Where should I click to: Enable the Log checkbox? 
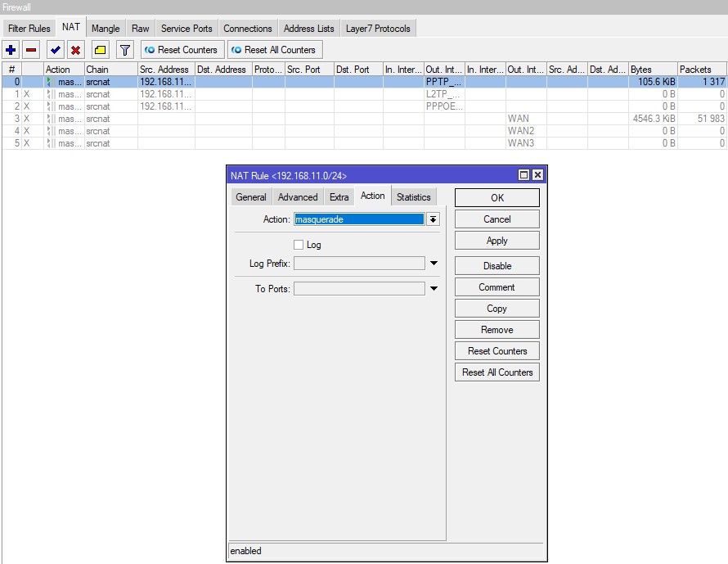tap(299, 245)
